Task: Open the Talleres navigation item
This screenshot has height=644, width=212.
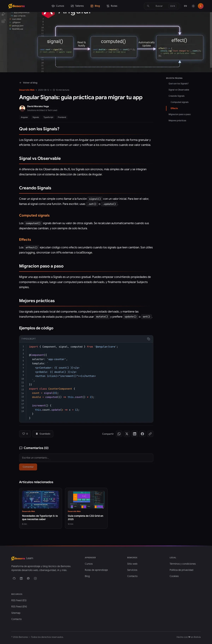Action: point(77,6)
